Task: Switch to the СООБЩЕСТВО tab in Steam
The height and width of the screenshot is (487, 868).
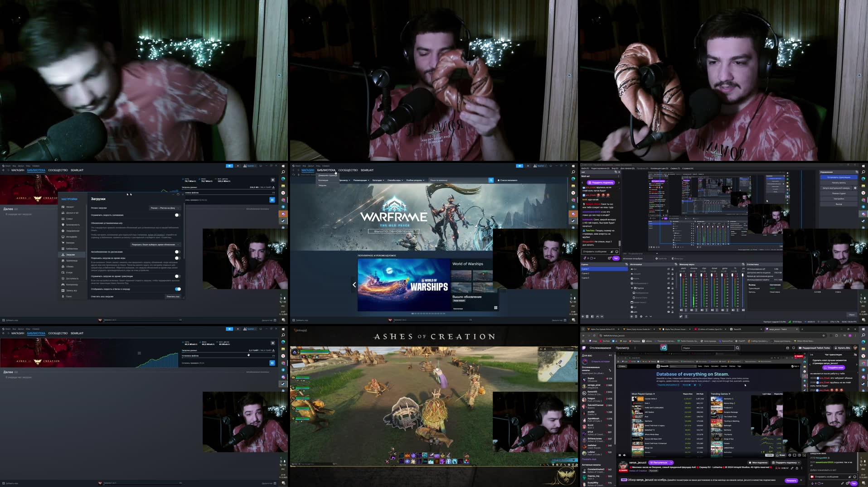Action: point(348,170)
